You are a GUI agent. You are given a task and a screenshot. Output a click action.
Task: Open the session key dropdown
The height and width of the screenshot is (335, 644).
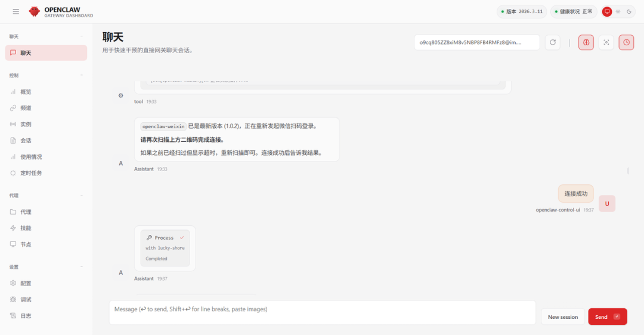point(476,42)
